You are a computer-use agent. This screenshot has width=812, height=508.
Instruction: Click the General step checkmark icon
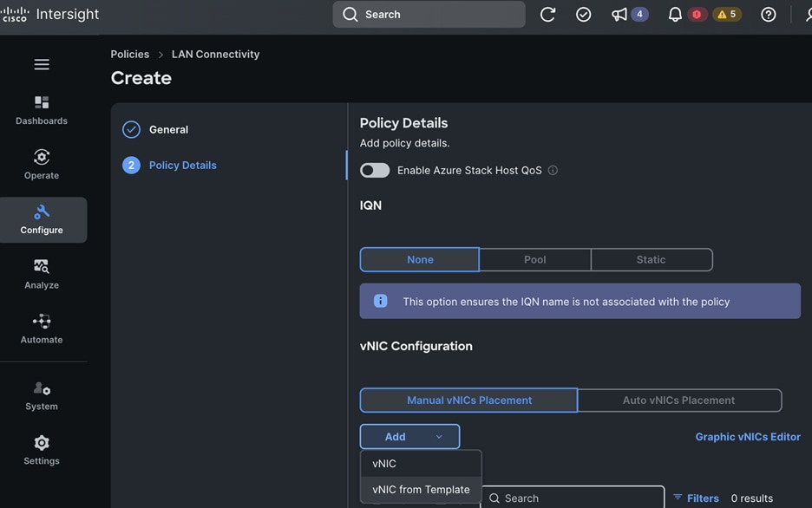131,129
